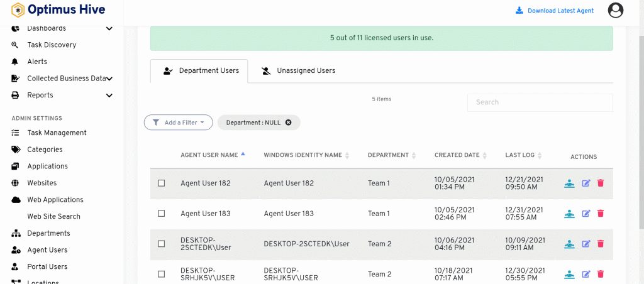Click the 5 out of 11 licensed users banner
This screenshot has width=644, height=284.
[382, 38]
